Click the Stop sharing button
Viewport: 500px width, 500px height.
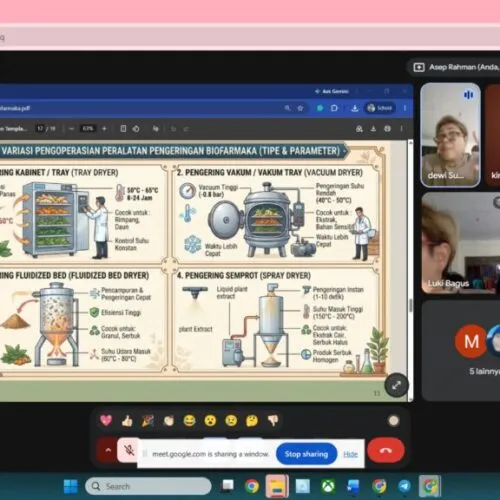(306, 454)
